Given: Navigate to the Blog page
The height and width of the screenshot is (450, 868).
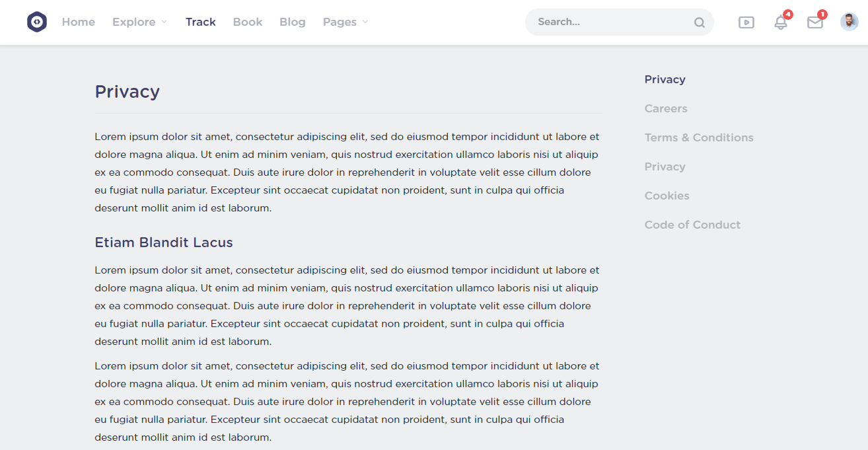Looking at the screenshot, I should [x=293, y=22].
